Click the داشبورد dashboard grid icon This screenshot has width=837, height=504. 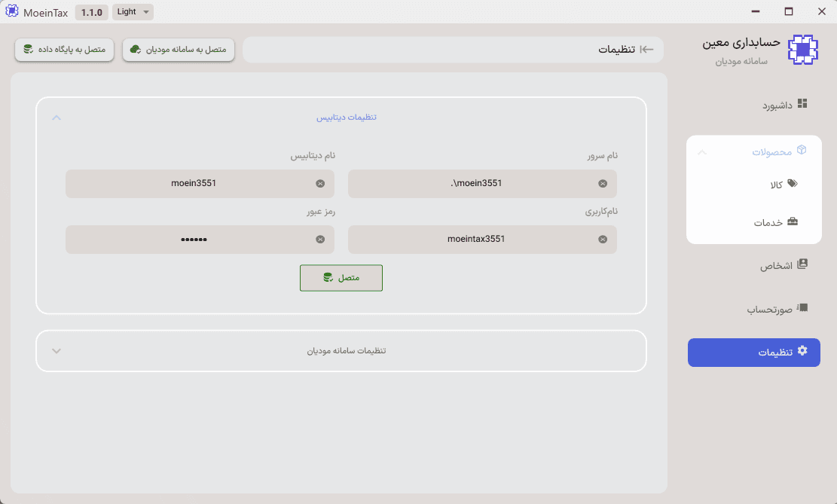pos(802,103)
